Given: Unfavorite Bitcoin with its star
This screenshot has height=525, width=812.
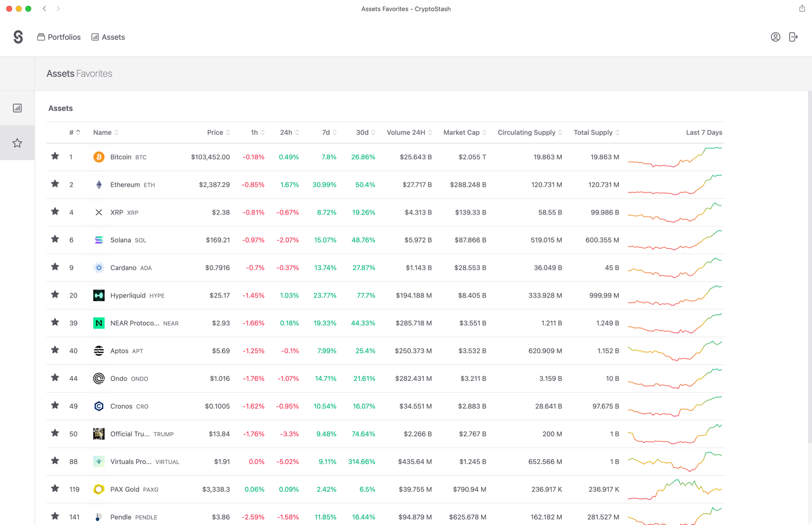Looking at the screenshot, I should pos(55,156).
